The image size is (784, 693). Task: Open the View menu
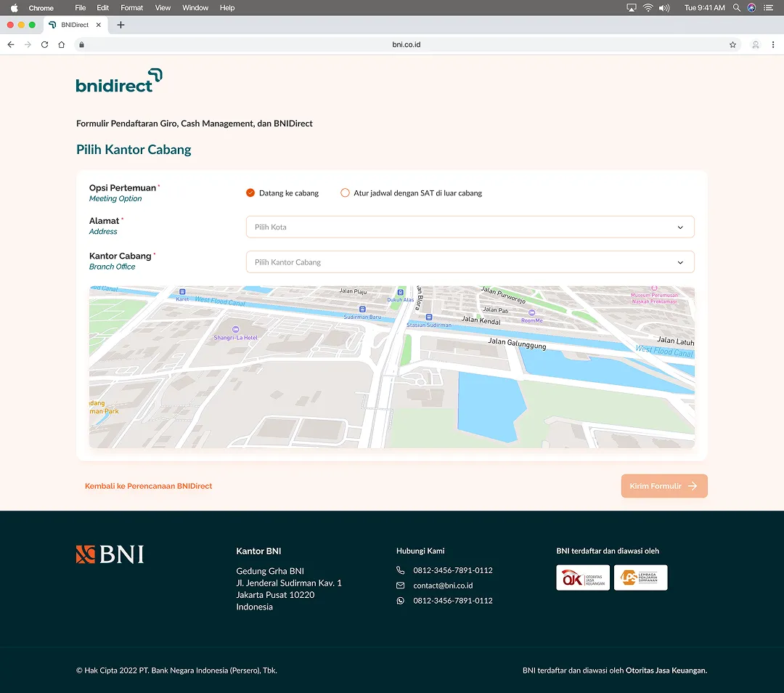tap(163, 7)
